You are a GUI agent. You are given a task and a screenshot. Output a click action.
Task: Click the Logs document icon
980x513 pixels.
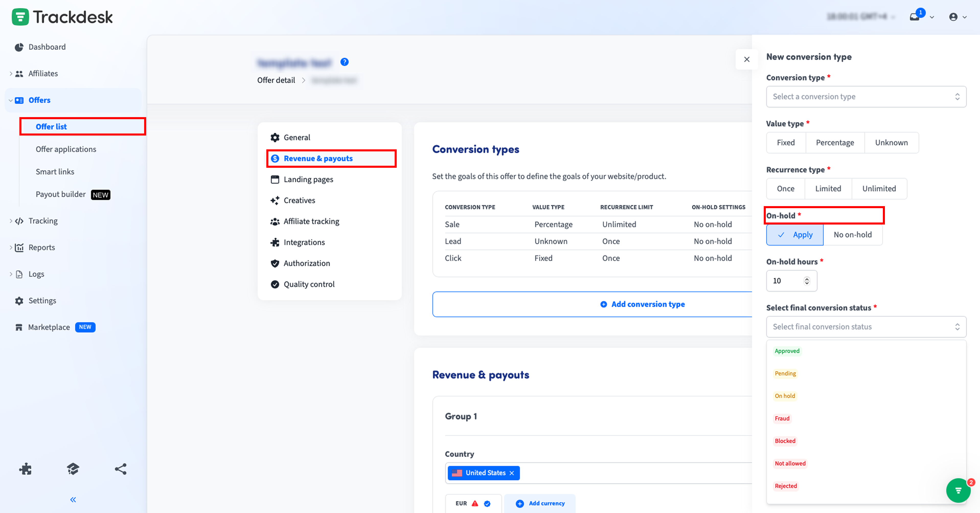click(19, 274)
